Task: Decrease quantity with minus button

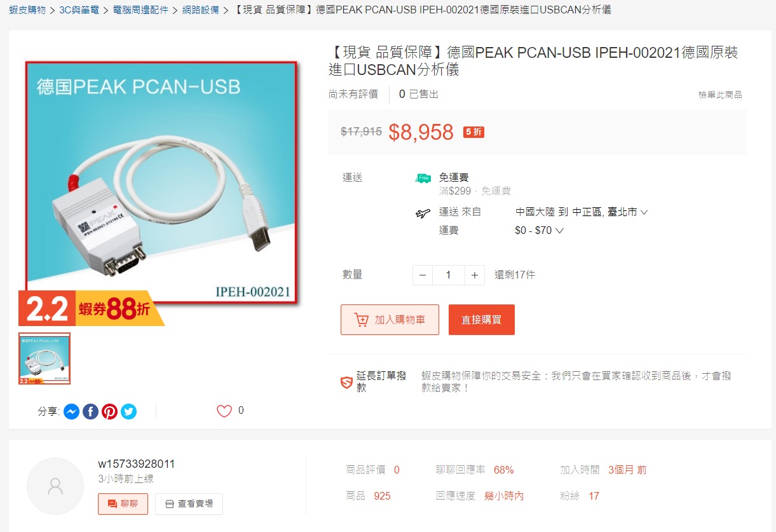Action: tap(423, 275)
